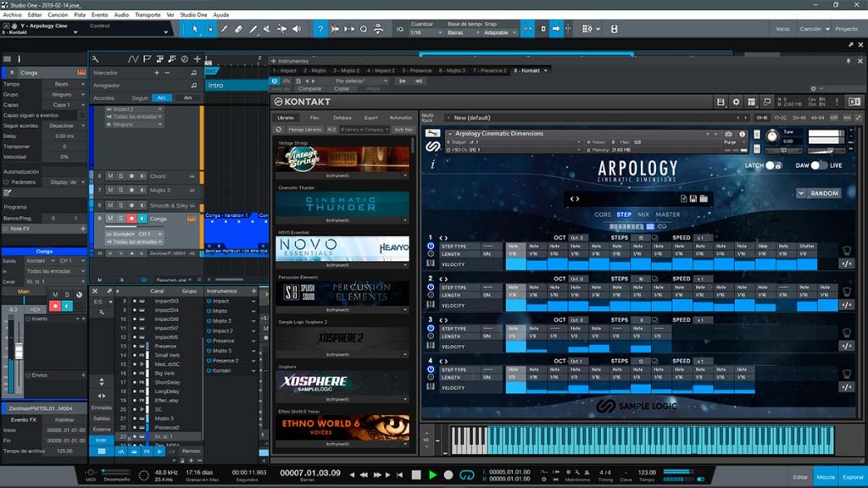Click the RANDOM button
Viewport: 868px width, 488px height.
[x=824, y=193]
